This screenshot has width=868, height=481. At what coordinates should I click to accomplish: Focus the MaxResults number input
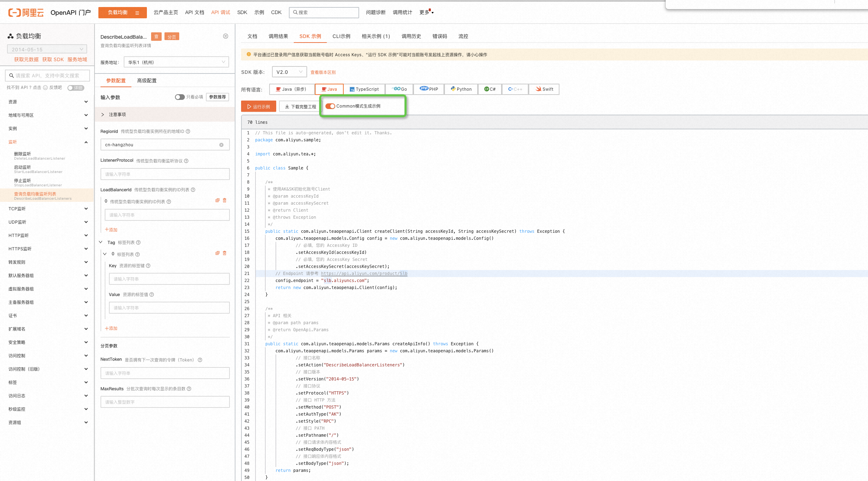point(165,402)
